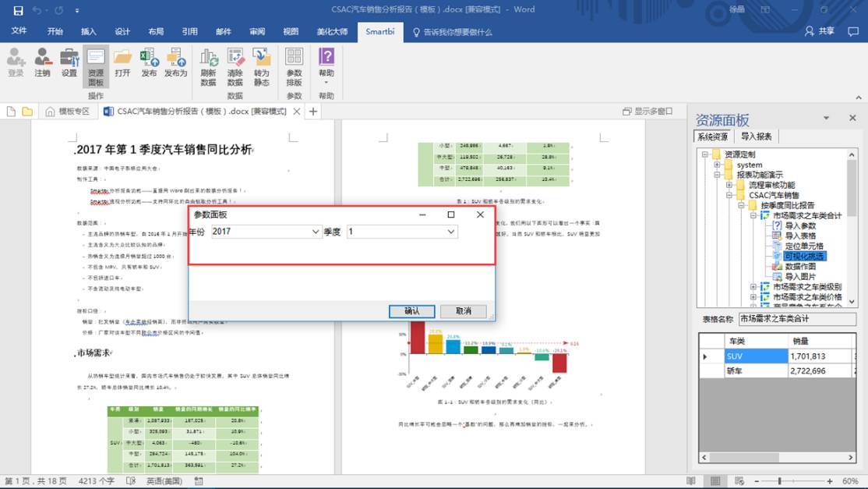Add a new tab with plus icon
The height and width of the screenshot is (489, 868).
312,112
